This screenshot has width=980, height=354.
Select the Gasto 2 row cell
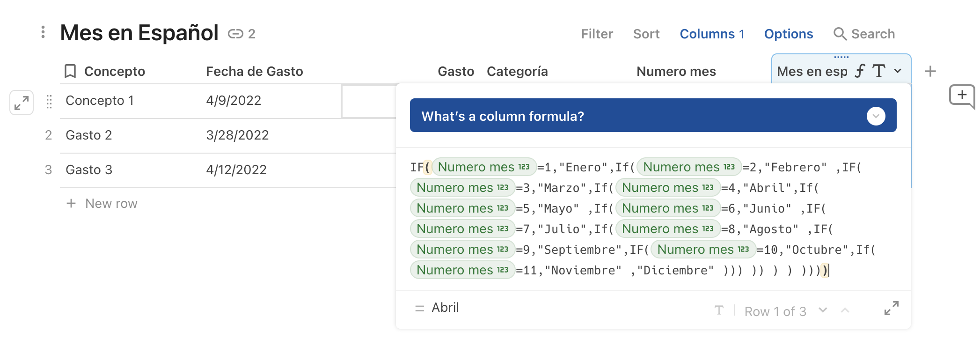click(x=89, y=135)
